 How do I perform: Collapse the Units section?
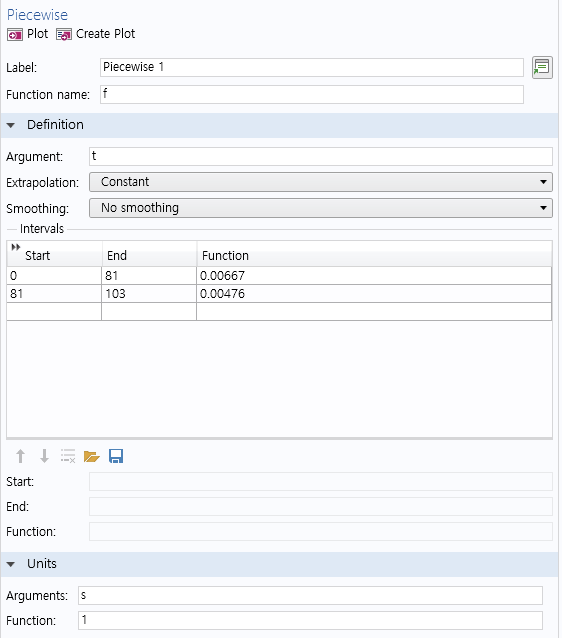coord(11,564)
